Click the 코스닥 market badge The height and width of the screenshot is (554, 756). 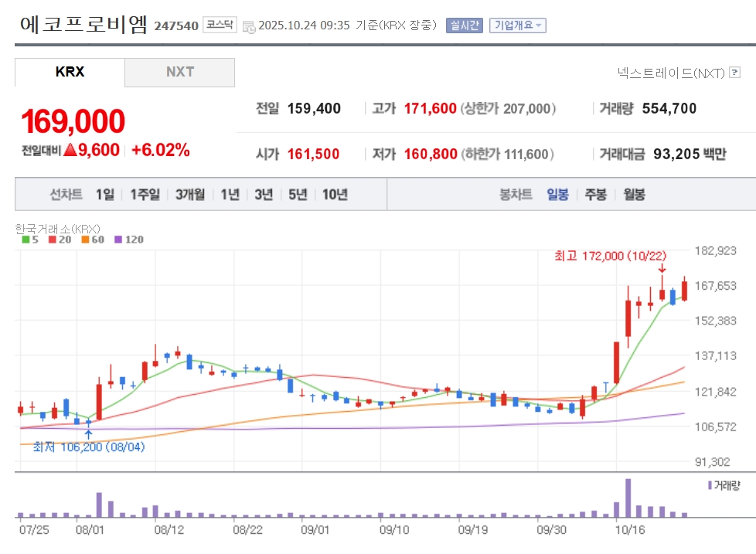click(220, 25)
